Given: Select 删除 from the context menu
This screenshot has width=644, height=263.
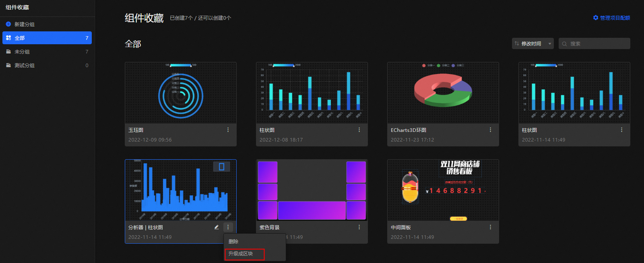Looking at the screenshot, I should [x=233, y=242].
